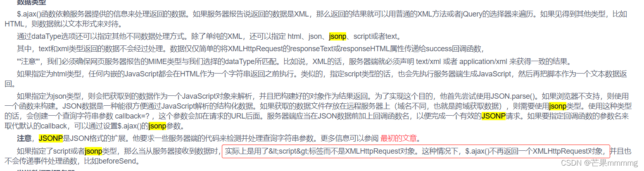Click highlighted JSONP before '请求。如果要指定'
Viewport: 644px width, 171px height.
coord(493,116)
